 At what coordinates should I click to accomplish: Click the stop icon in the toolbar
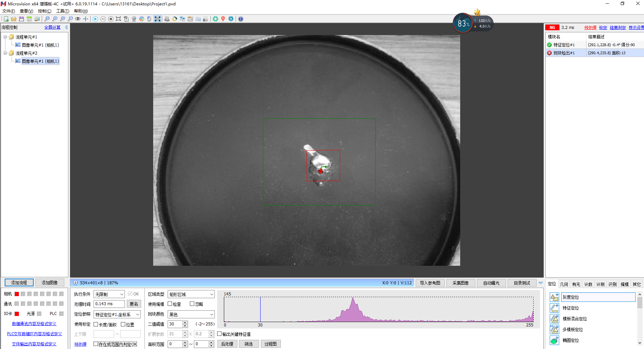pos(111,19)
